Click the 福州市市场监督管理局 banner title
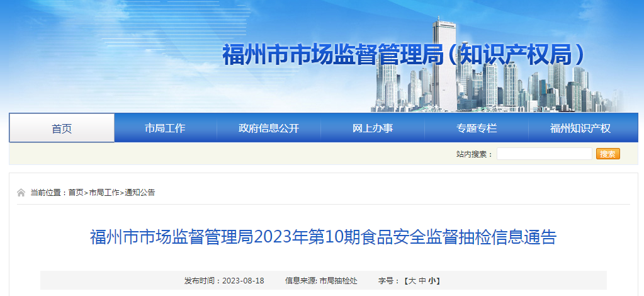 404,55
